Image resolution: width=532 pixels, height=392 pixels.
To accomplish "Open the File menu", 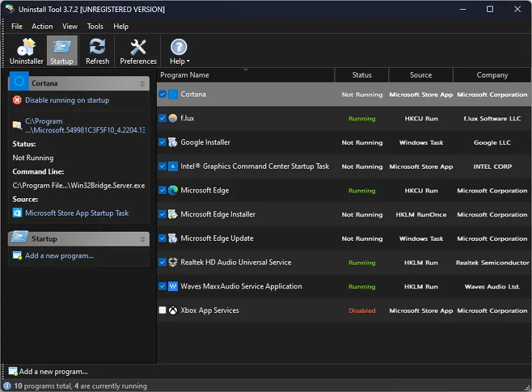I will 17,26.
